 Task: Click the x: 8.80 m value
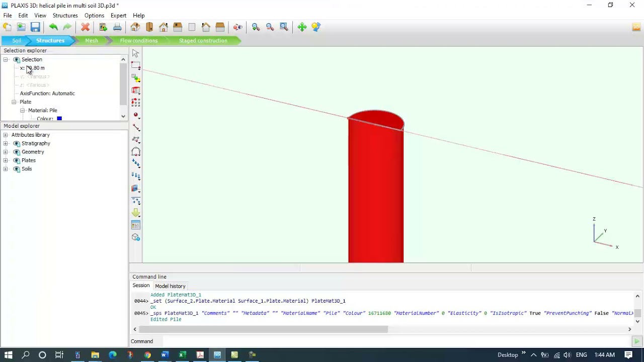[32, 68]
